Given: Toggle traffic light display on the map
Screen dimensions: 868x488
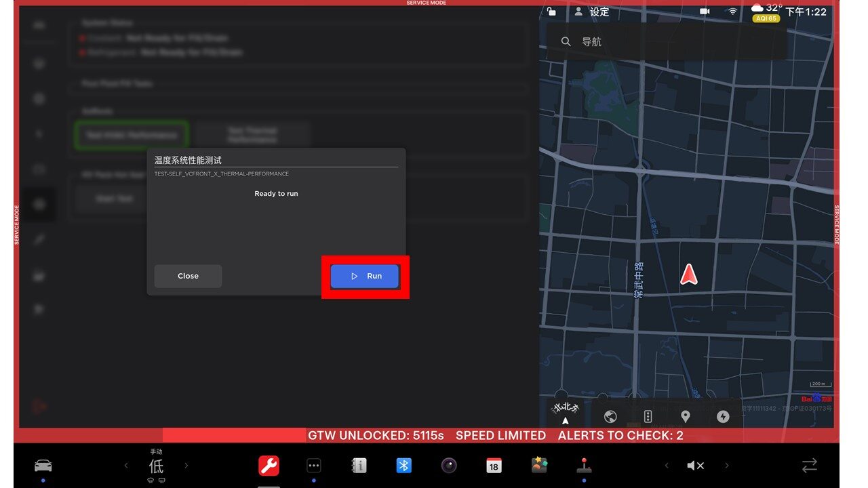Looking at the screenshot, I should coord(648,416).
